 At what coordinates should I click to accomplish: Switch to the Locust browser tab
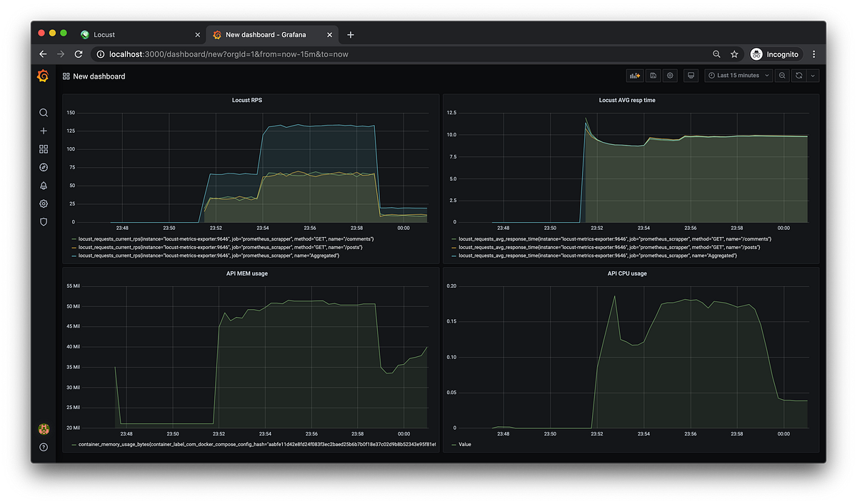(x=141, y=34)
